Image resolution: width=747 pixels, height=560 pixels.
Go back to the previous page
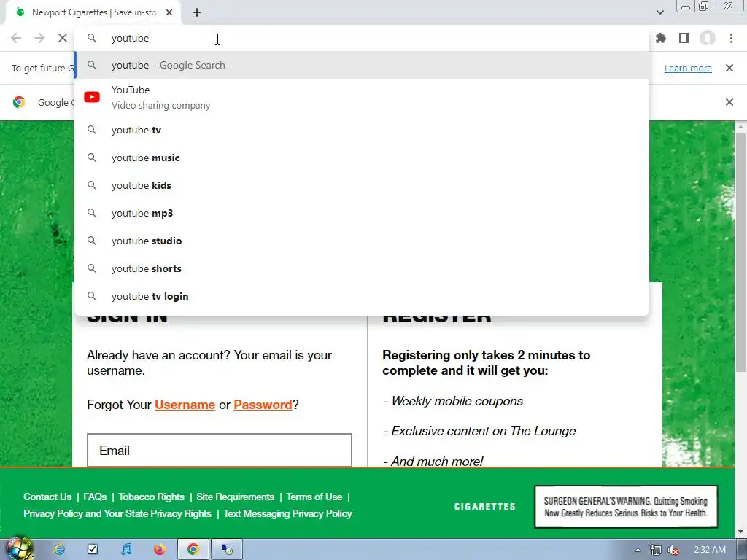coord(16,38)
